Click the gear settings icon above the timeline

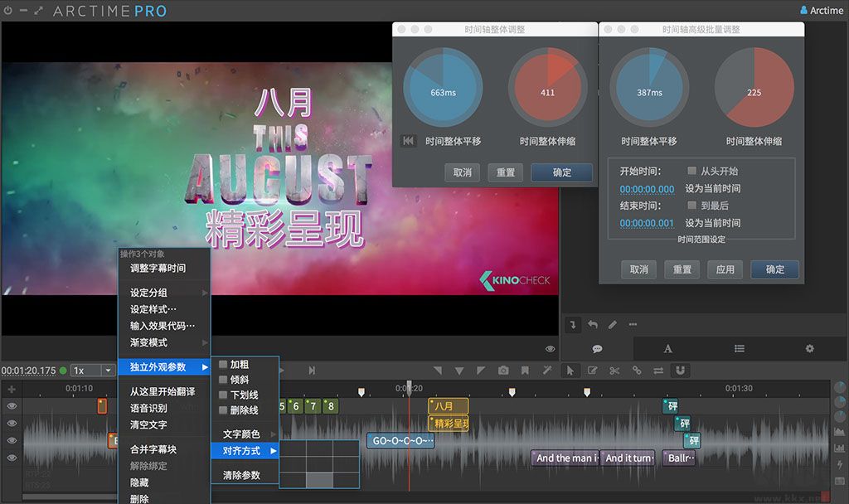pos(810,349)
